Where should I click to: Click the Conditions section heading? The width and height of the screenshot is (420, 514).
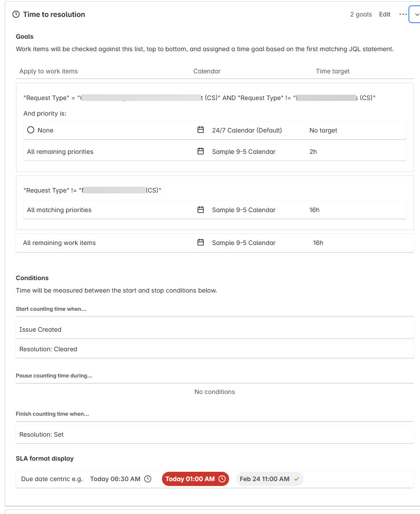tap(32, 278)
